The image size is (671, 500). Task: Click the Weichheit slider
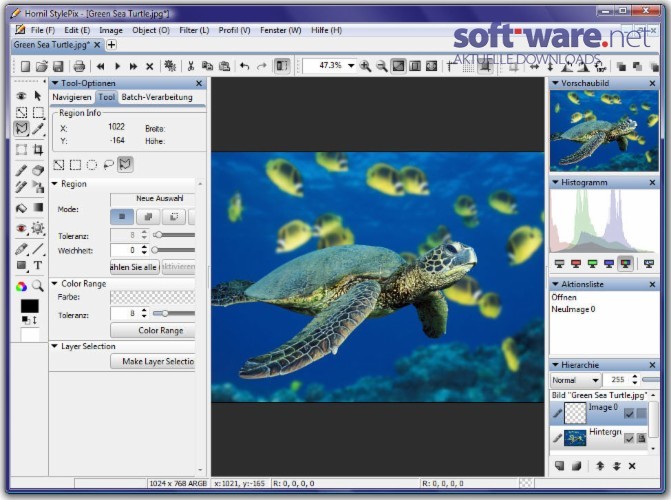173,250
